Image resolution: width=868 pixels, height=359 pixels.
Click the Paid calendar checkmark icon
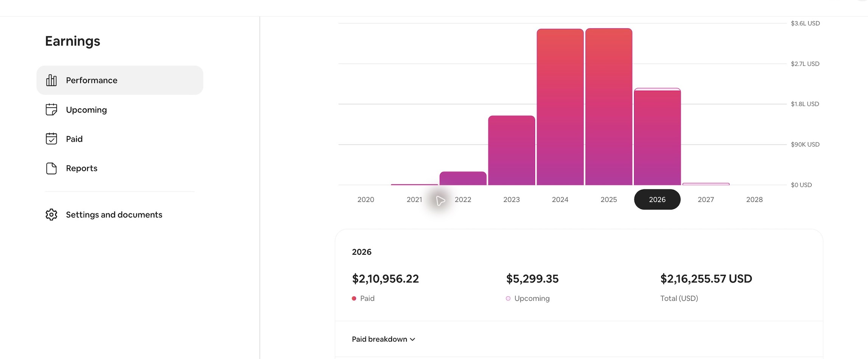pos(51,139)
